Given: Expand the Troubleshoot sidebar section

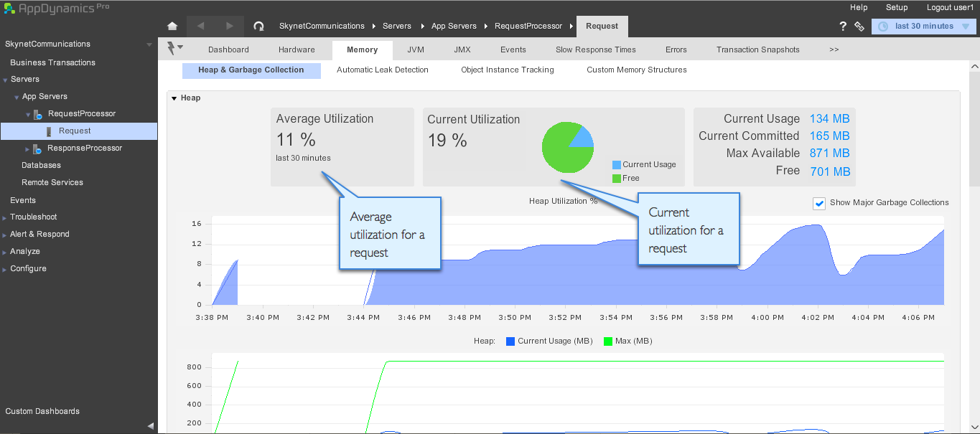Looking at the screenshot, I should point(5,217).
